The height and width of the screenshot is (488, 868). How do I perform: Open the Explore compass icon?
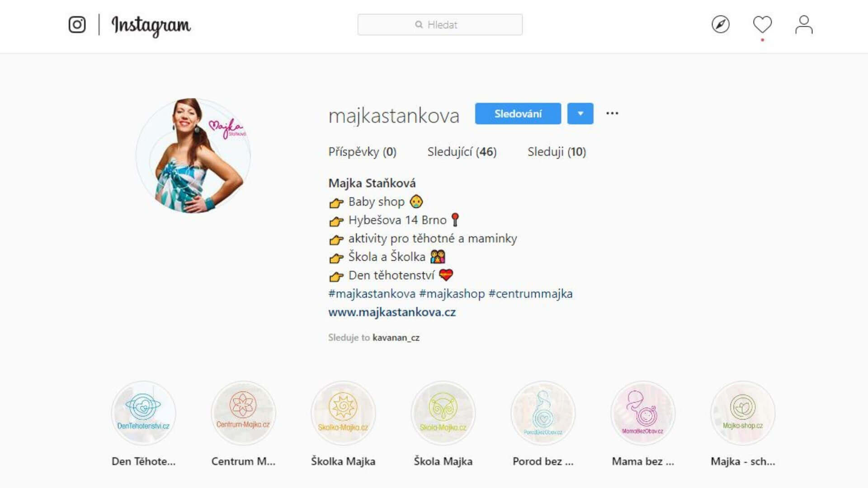(x=721, y=24)
